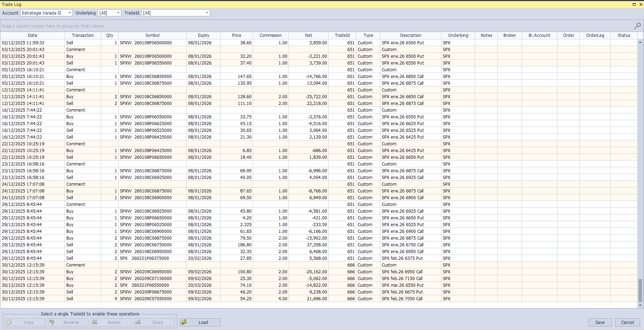
Task: Click the Rename pencil icon
Action: tap(52, 322)
